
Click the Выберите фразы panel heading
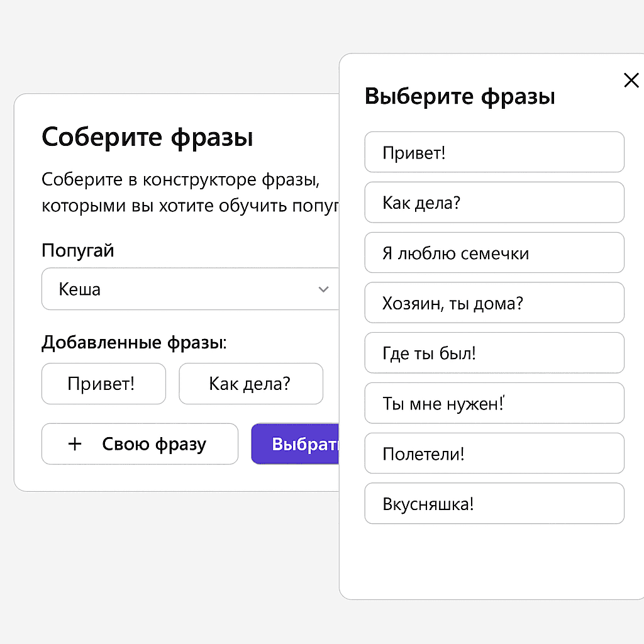coord(460,96)
